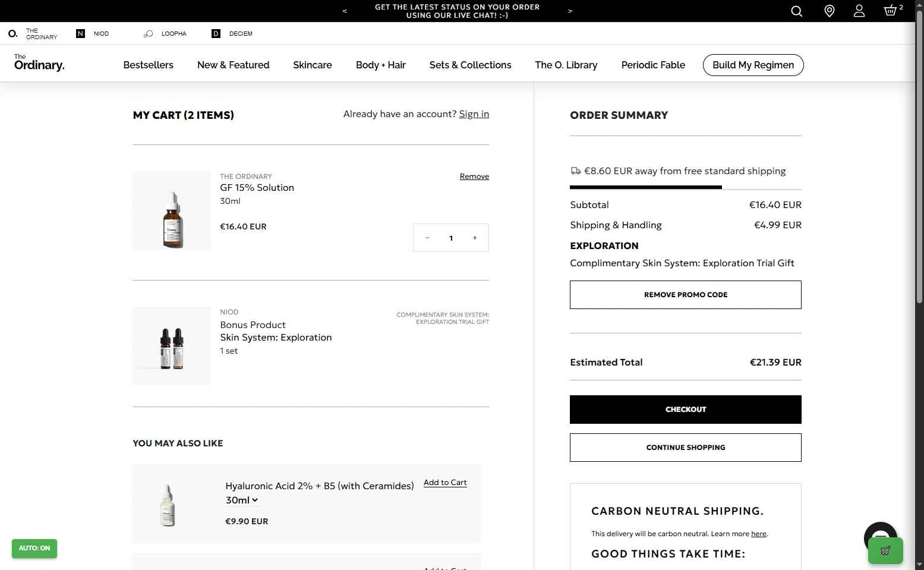Image resolution: width=924 pixels, height=570 pixels.
Task: Click the Hyaluronic Acid 2% + B5 title
Action: 320,486
